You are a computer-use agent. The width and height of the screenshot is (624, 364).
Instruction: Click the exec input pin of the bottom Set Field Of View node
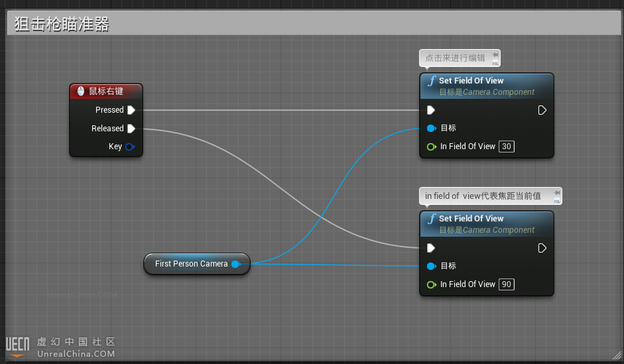431,248
